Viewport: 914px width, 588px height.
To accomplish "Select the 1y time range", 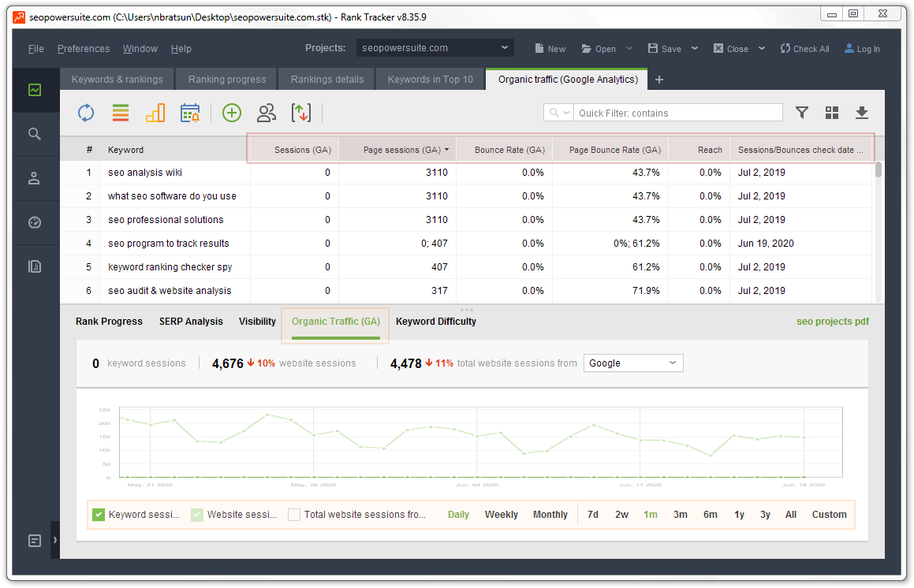I will pos(739,515).
